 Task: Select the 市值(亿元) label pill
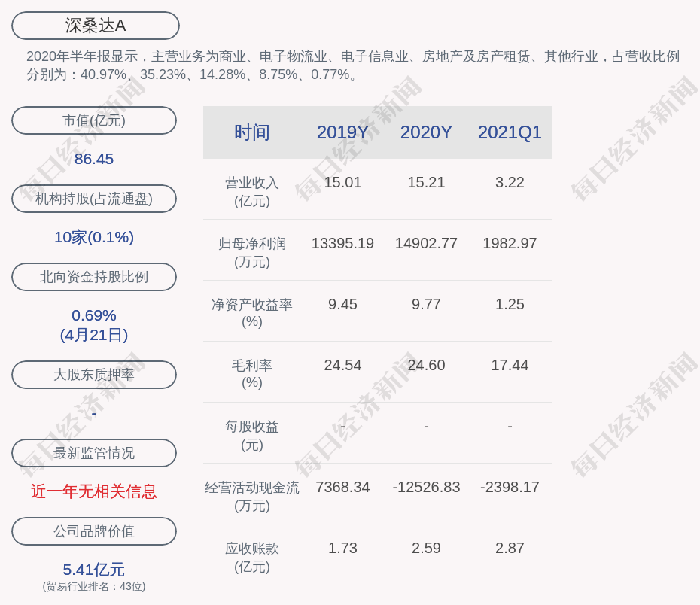click(94, 120)
